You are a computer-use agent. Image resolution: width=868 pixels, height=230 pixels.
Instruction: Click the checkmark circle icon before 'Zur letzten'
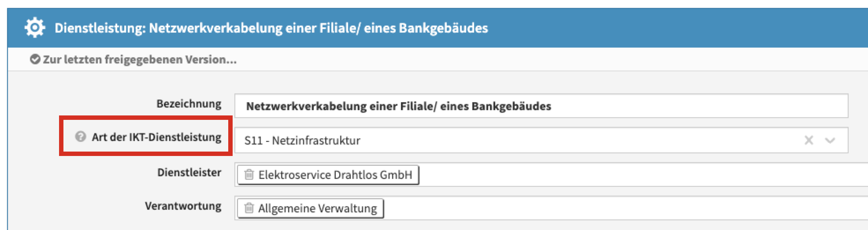tap(35, 59)
